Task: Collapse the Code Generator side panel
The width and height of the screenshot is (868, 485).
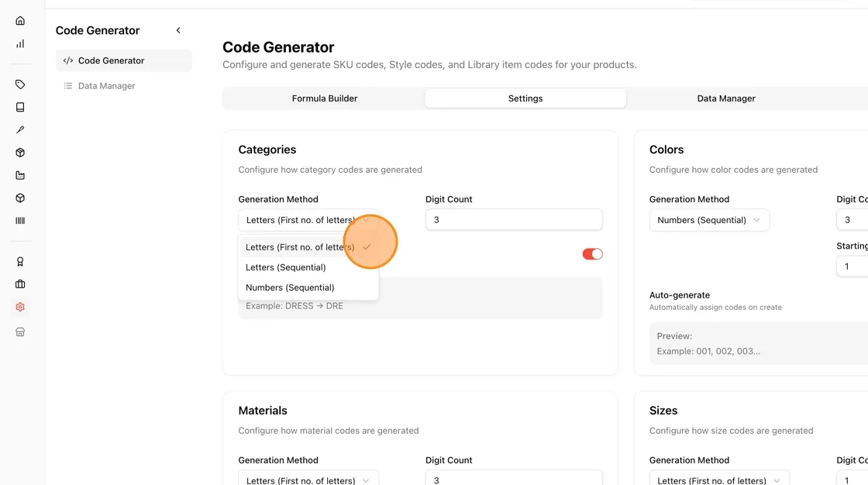Action: [x=178, y=30]
